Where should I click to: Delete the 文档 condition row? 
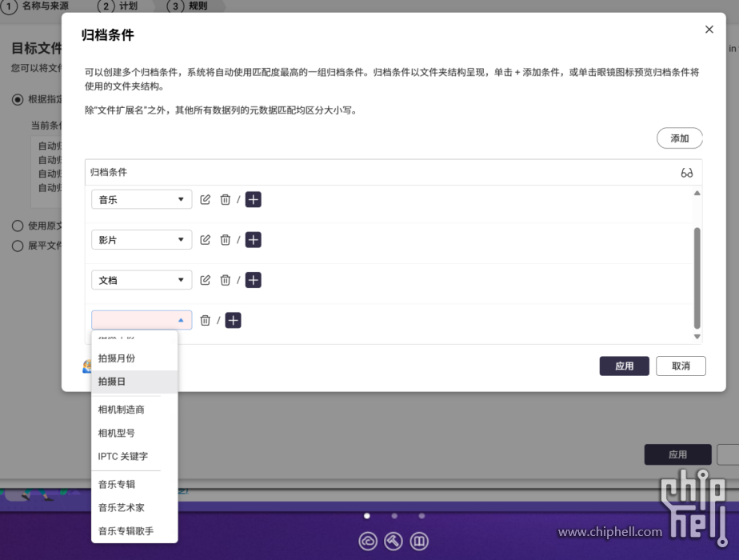[x=226, y=280]
